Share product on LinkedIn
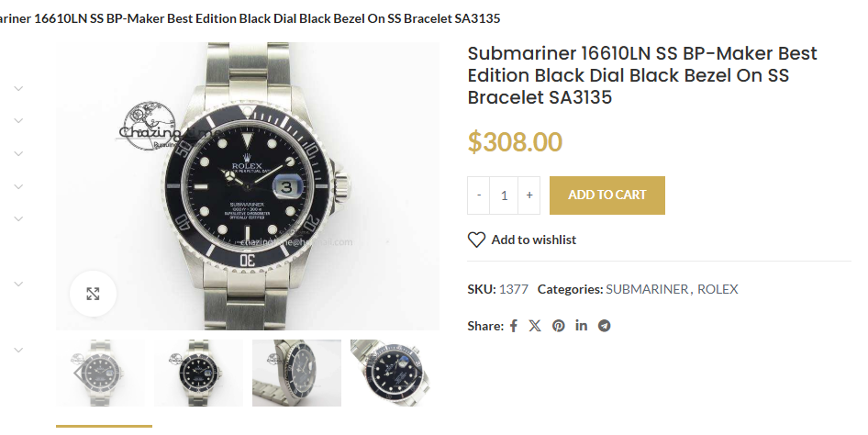 coord(582,326)
